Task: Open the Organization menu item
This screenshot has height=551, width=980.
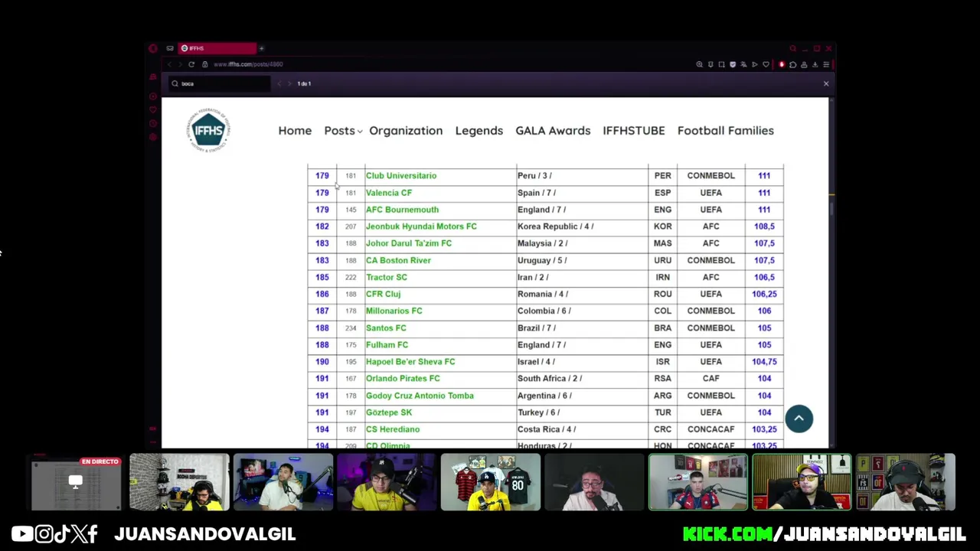Action: pyautogui.click(x=406, y=130)
